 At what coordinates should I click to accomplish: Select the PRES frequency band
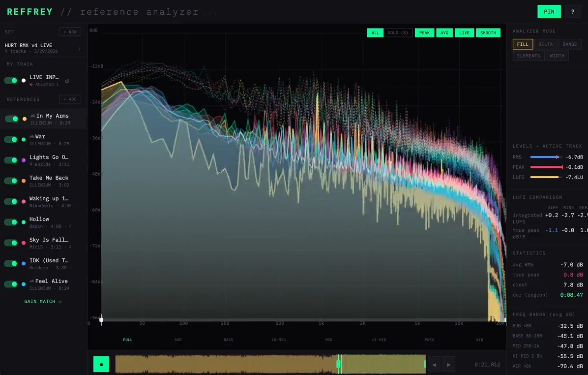[x=429, y=340]
